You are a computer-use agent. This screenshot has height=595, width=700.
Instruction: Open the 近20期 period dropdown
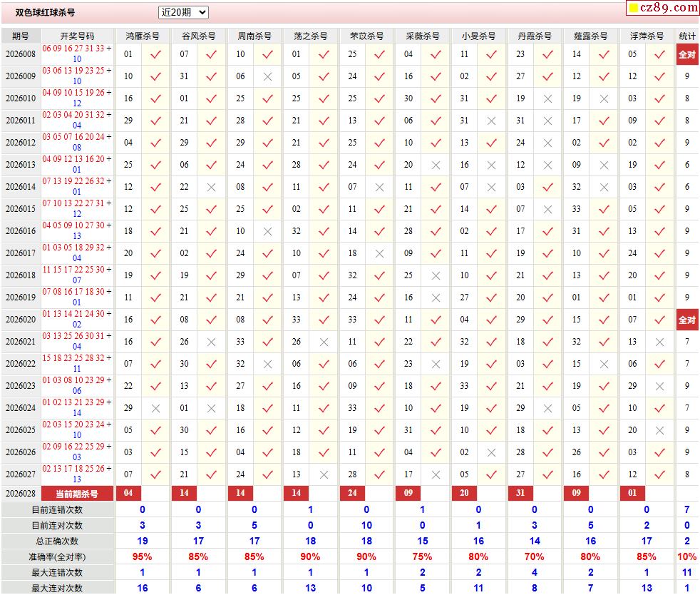pos(183,12)
